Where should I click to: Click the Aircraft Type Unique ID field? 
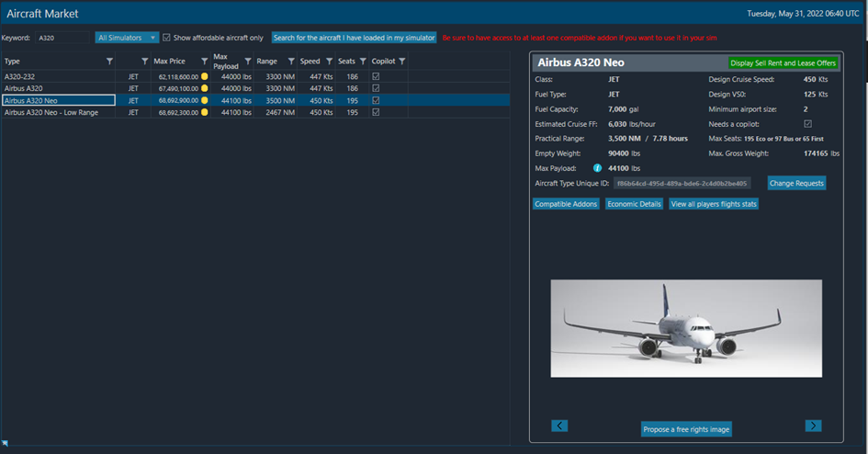(x=682, y=183)
